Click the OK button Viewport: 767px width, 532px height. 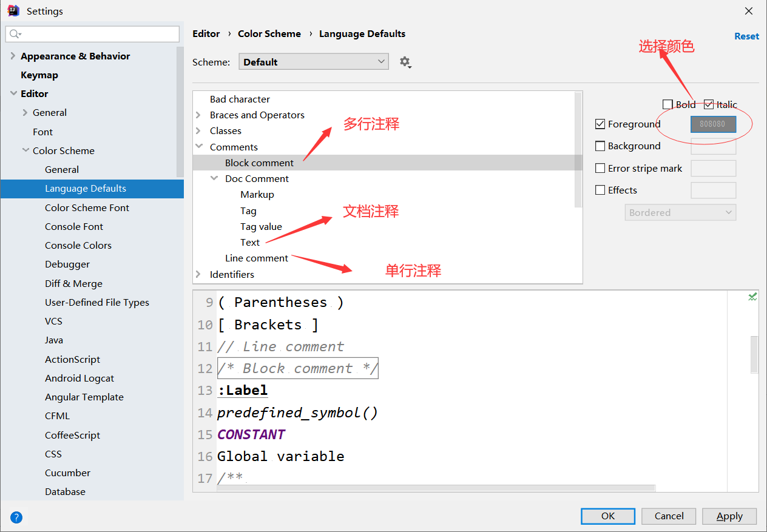(x=608, y=516)
